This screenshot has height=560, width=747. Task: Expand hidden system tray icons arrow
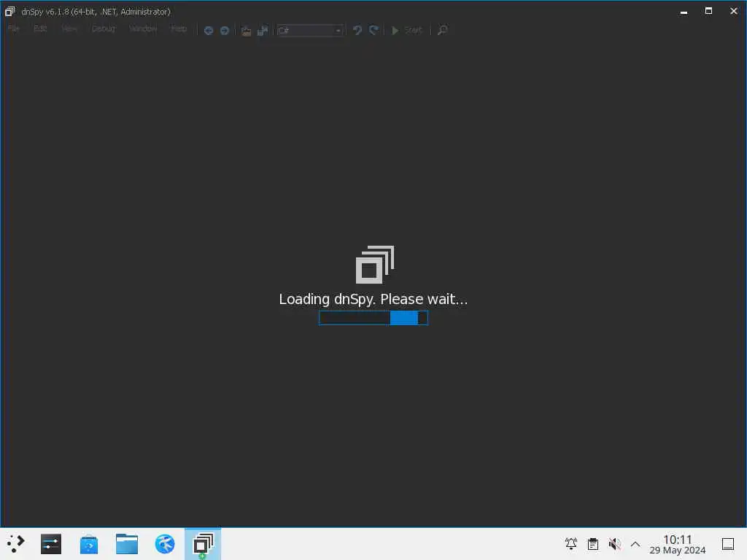[x=635, y=544]
